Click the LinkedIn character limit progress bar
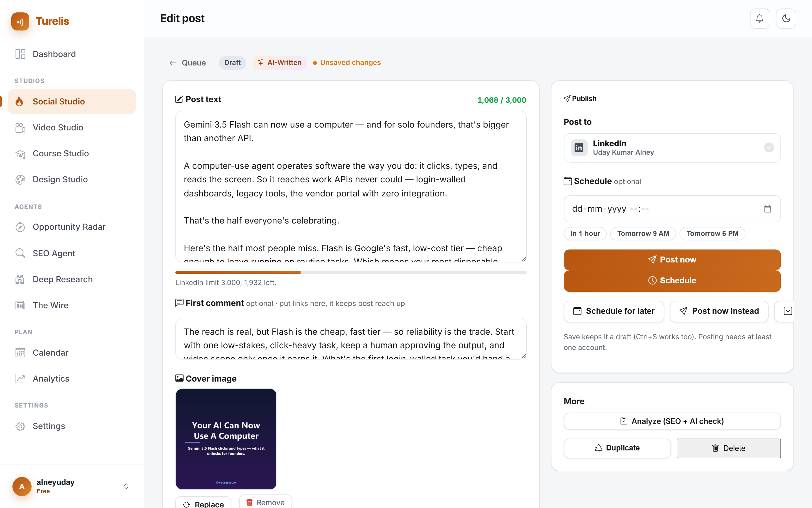 click(351, 272)
